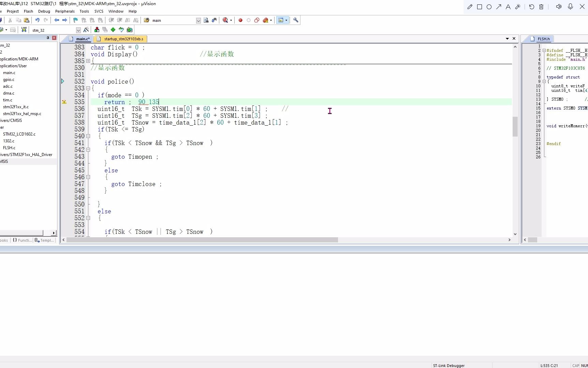Open FLSH.c in the project tree
The width and height of the screenshot is (588, 368).
pos(9,148)
